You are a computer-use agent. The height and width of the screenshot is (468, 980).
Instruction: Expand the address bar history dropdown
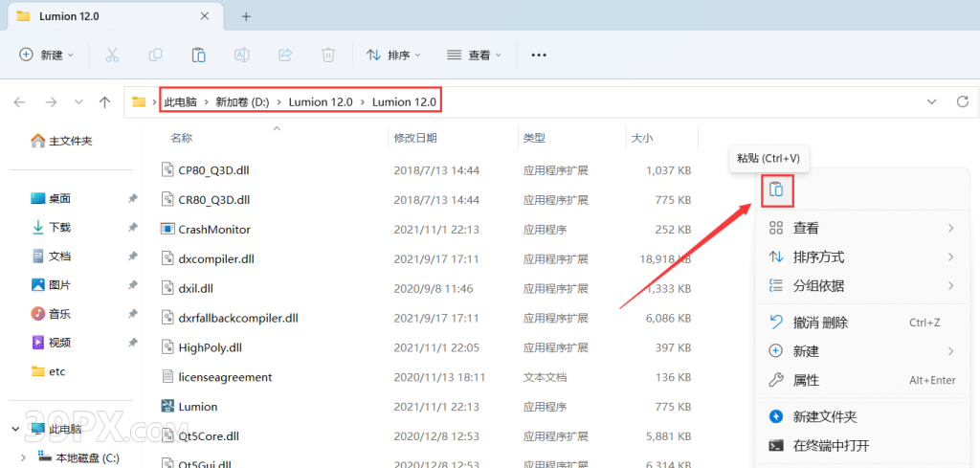click(x=932, y=101)
